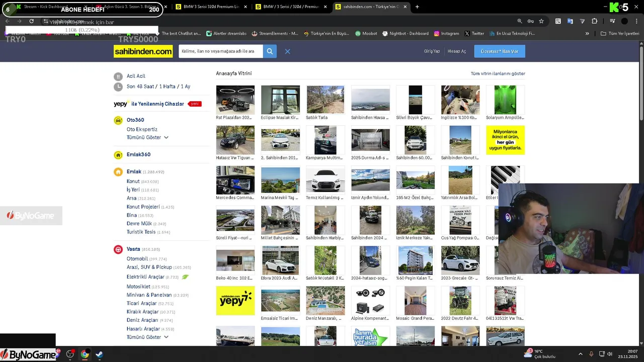Open the Moobot bookmark
644x362 pixels.
pos(366,34)
